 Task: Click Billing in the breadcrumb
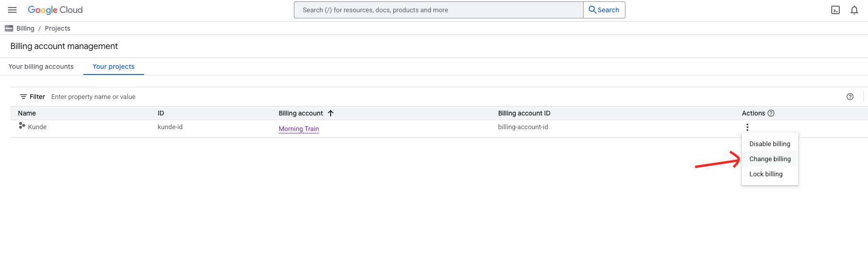click(25, 28)
